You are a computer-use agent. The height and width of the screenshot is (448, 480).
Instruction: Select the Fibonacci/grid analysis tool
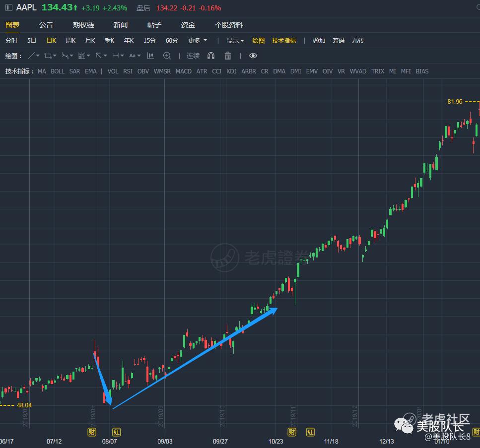81,56
